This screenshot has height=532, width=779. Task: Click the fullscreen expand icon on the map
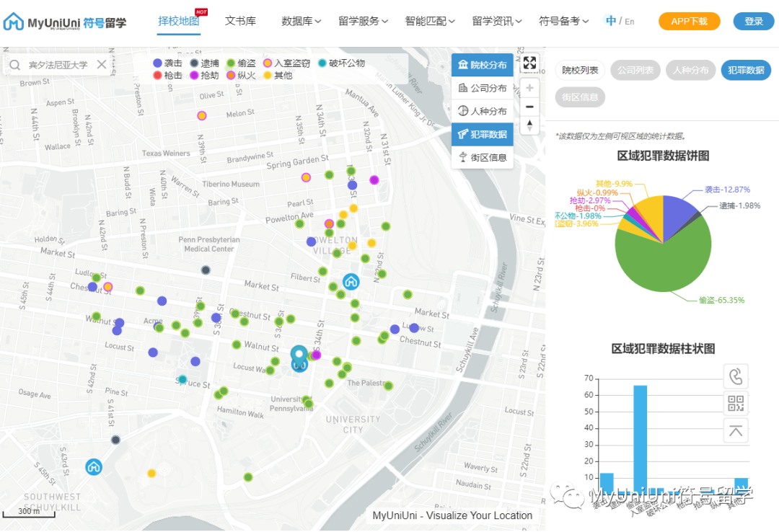pyautogui.click(x=530, y=63)
